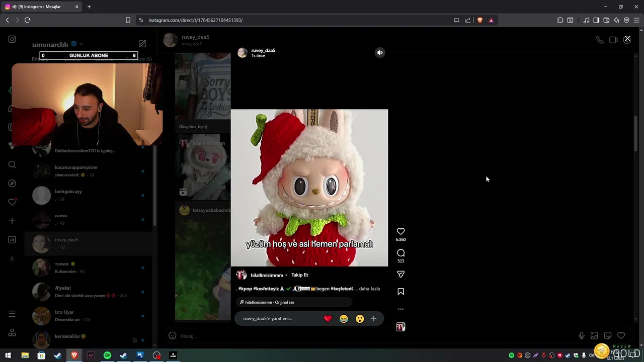The height and width of the screenshot is (362, 644).
Task: Open the browser main menu
Action: 636,20
